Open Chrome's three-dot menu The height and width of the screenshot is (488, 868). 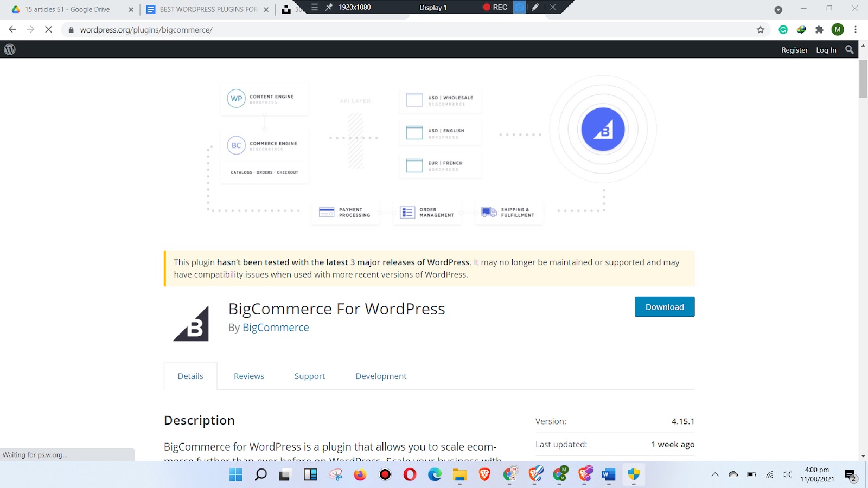(856, 30)
